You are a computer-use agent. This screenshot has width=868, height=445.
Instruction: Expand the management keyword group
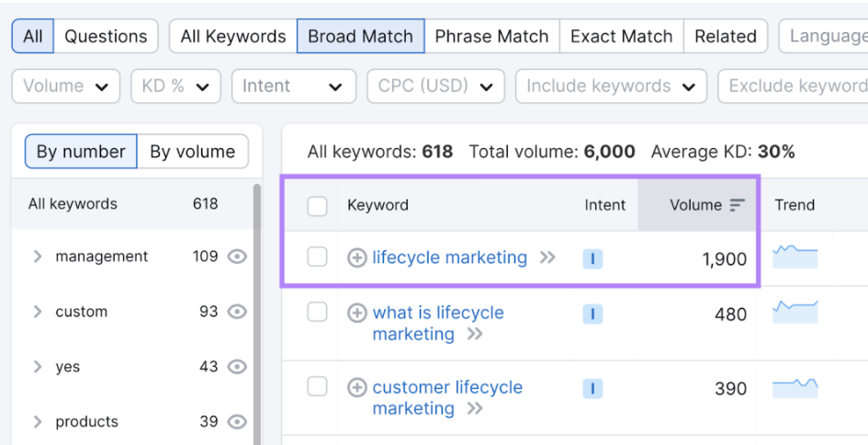[x=38, y=256]
